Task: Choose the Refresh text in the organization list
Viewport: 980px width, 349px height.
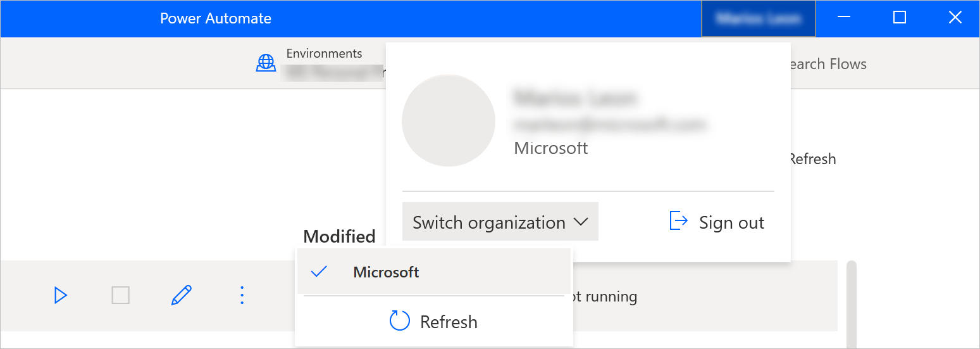Action: pos(449,322)
